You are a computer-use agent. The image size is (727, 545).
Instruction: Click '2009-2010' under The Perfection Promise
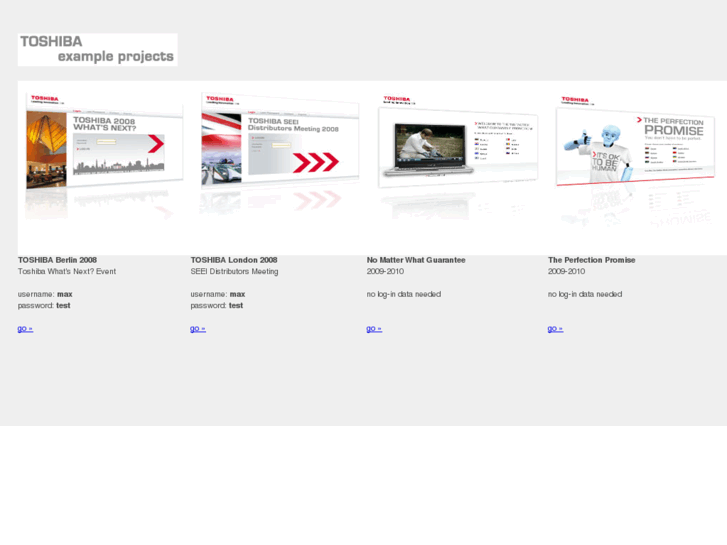(x=567, y=271)
